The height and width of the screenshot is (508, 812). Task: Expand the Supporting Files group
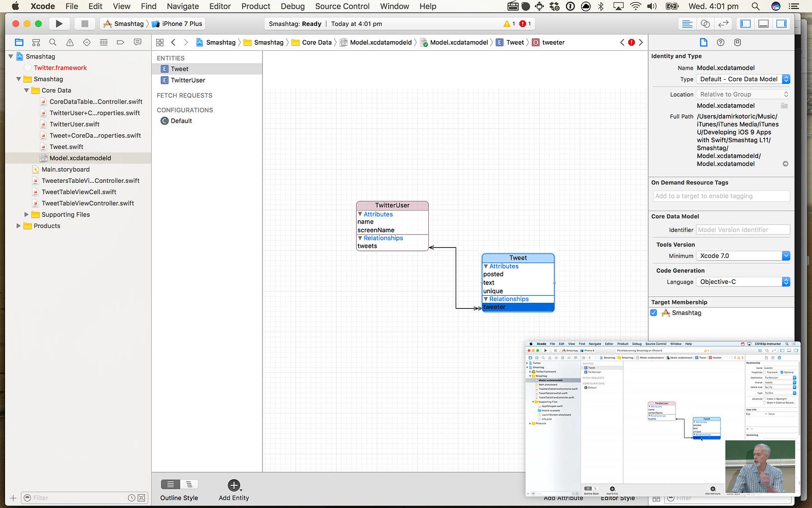pyautogui.click(x=26, y=214)
